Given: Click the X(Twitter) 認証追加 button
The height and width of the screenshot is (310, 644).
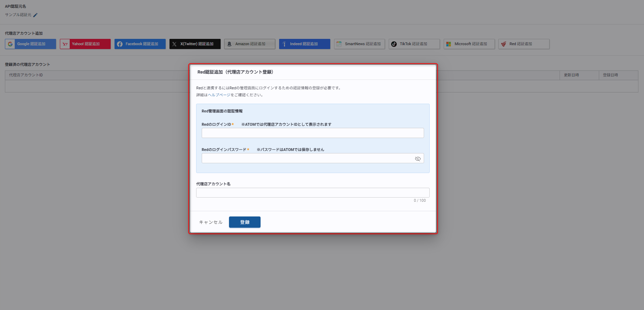Looking at the screenshot, I should point(195,44).
